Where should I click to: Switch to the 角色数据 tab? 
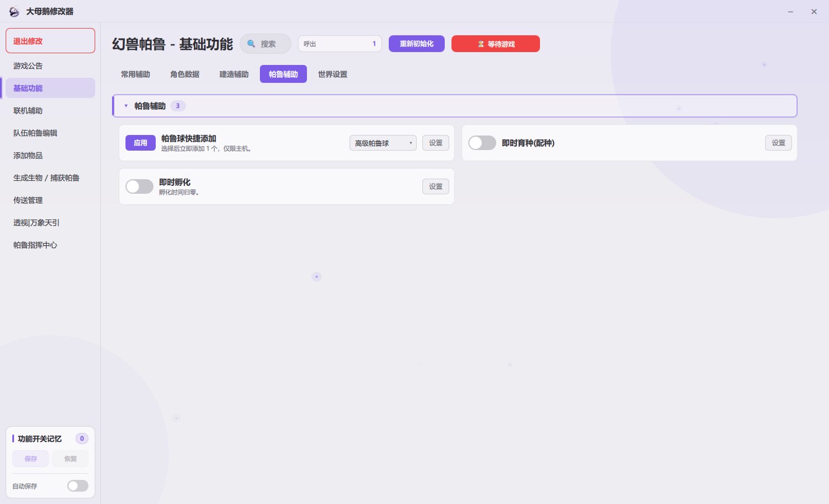pyautogui.click(x=185, y=74)
